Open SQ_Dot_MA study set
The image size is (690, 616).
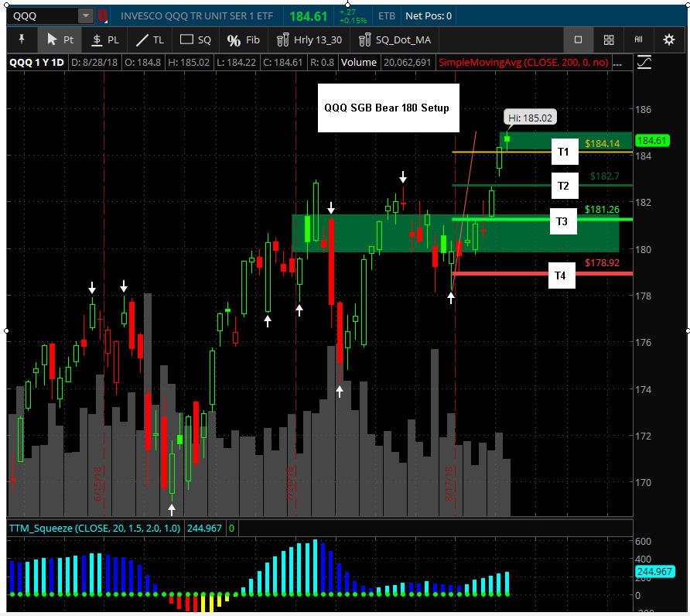[395, 39]
